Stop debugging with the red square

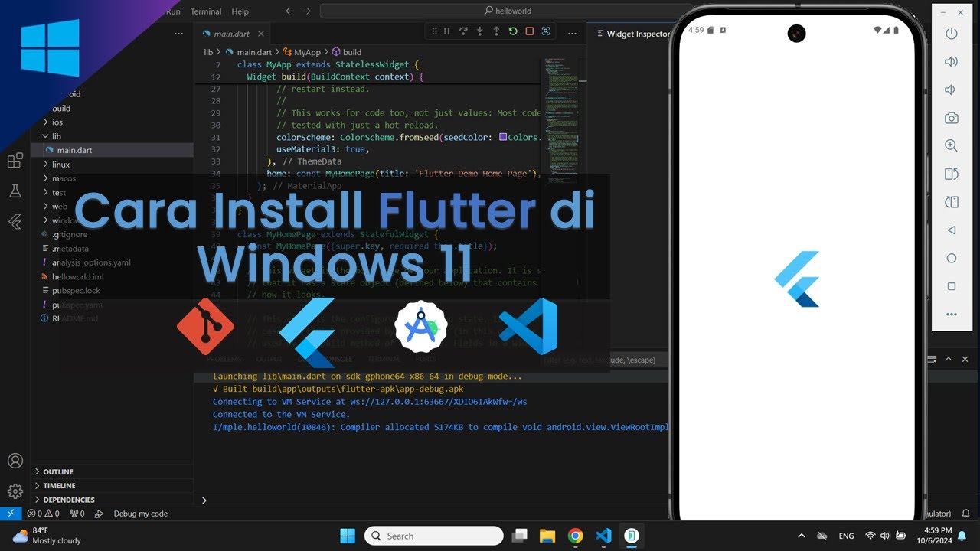(x=529, y=31)
